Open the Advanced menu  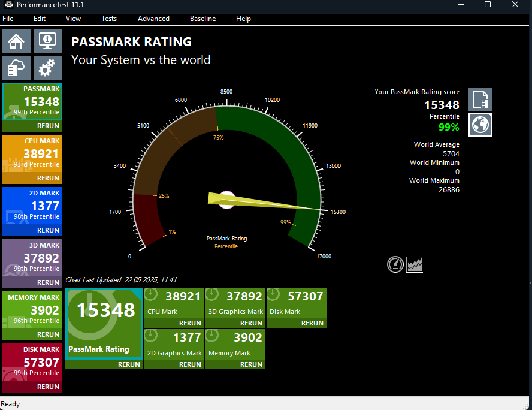[x=153, y=19]
